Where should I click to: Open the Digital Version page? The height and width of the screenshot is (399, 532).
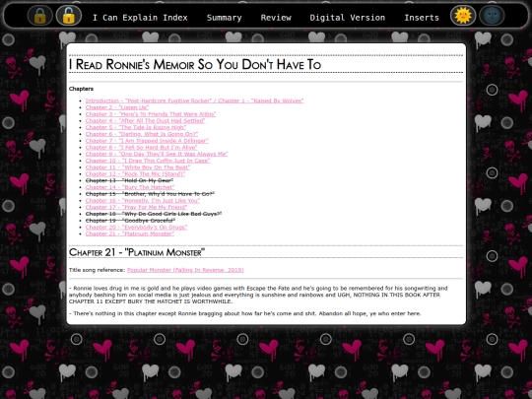coord(348,18)
